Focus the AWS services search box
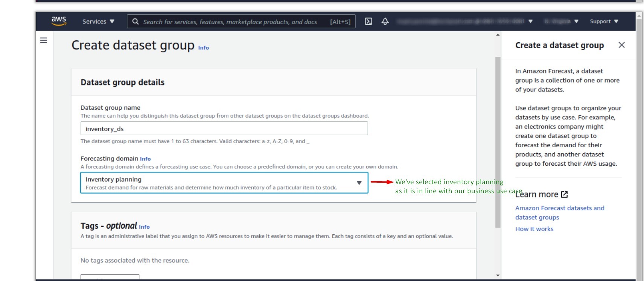 tap(241, 21)
